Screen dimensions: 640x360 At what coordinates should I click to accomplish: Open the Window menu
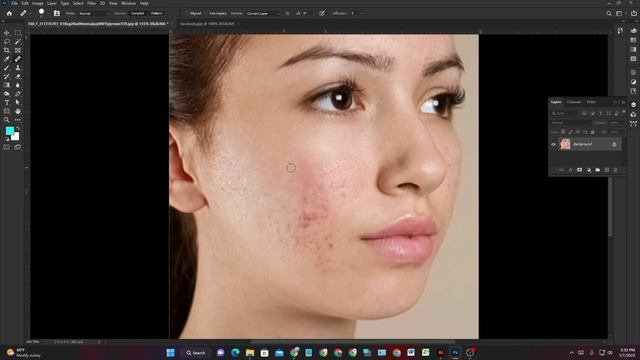point(128,3)
